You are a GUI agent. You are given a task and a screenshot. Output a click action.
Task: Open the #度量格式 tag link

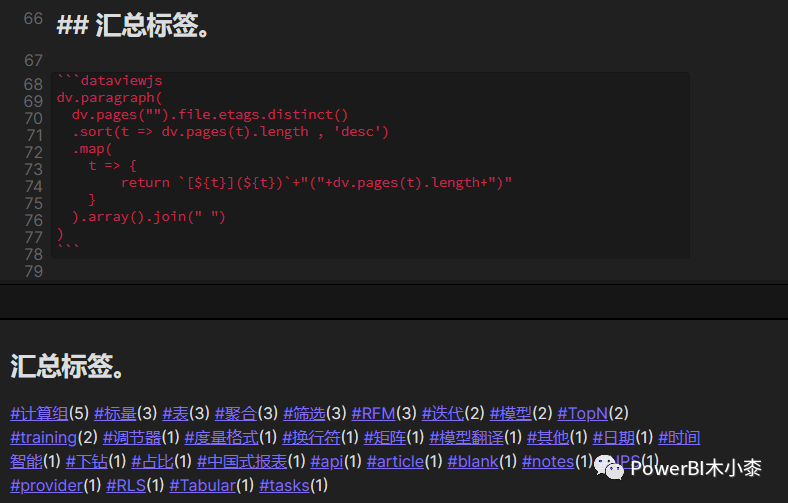point(221,438)
